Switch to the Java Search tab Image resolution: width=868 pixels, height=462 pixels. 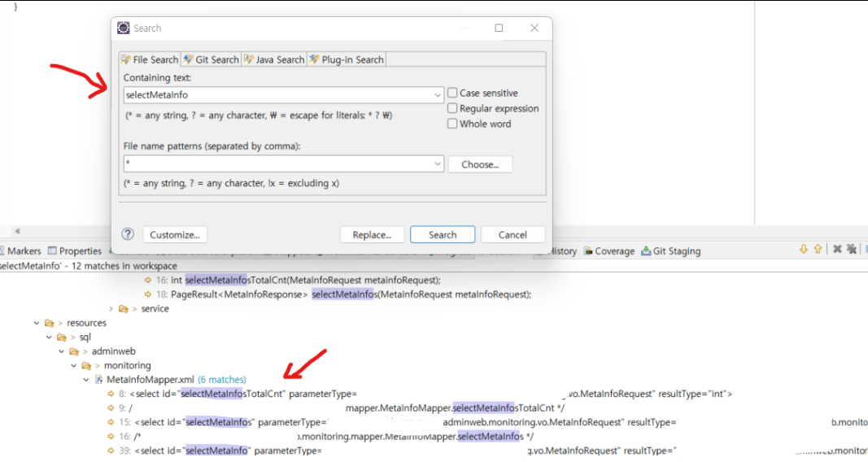(274, 59)
